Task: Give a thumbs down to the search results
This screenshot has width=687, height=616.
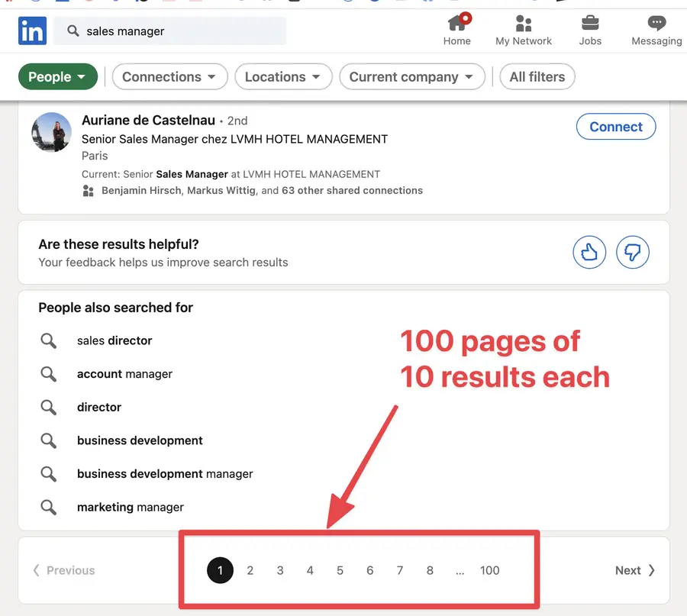Action: coord(633,252)
